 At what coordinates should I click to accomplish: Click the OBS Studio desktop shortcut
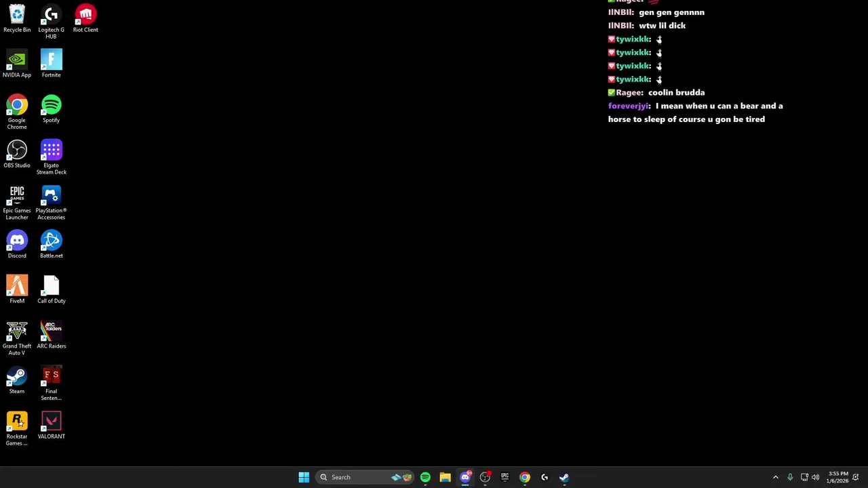(17, 155)
